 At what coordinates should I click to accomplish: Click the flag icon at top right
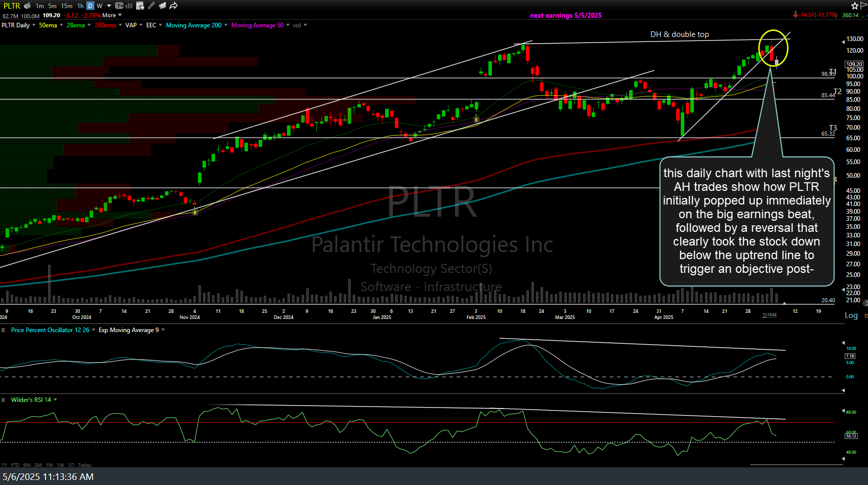[863, 6]
